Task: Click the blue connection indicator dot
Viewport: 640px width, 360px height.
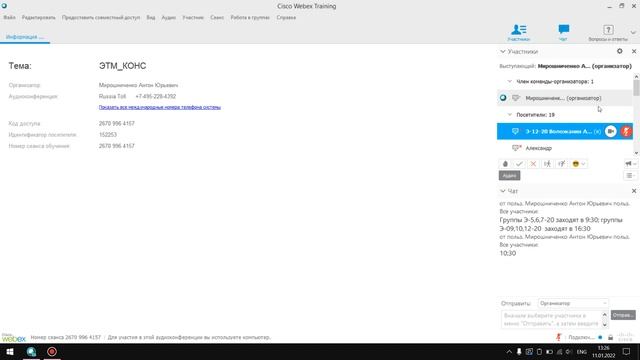Action: click(600, 338)
